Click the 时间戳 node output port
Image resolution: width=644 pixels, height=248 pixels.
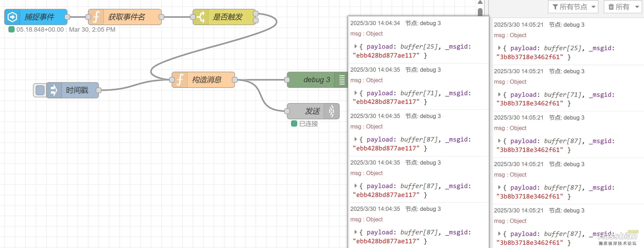pos(99,90)
